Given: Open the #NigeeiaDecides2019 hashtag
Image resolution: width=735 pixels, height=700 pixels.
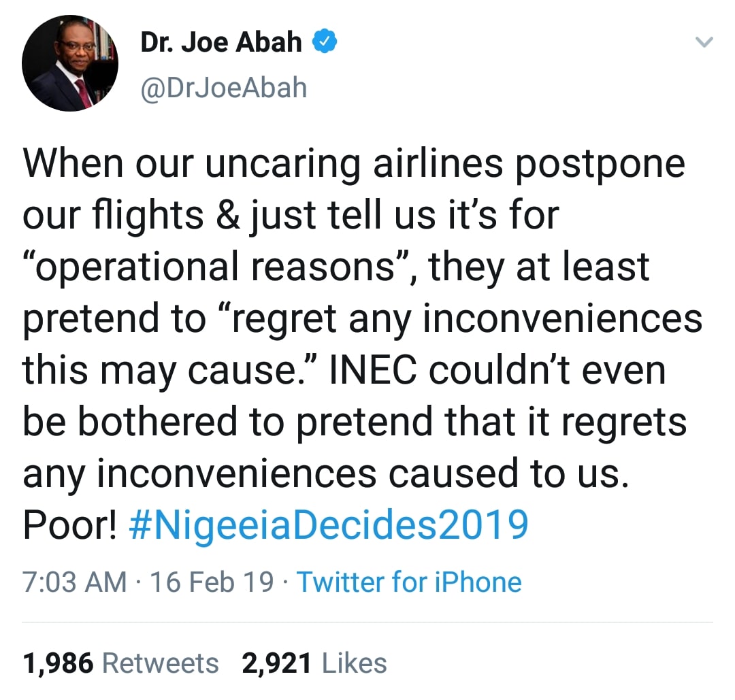Looking at the screenshot, I should point(328,524).
